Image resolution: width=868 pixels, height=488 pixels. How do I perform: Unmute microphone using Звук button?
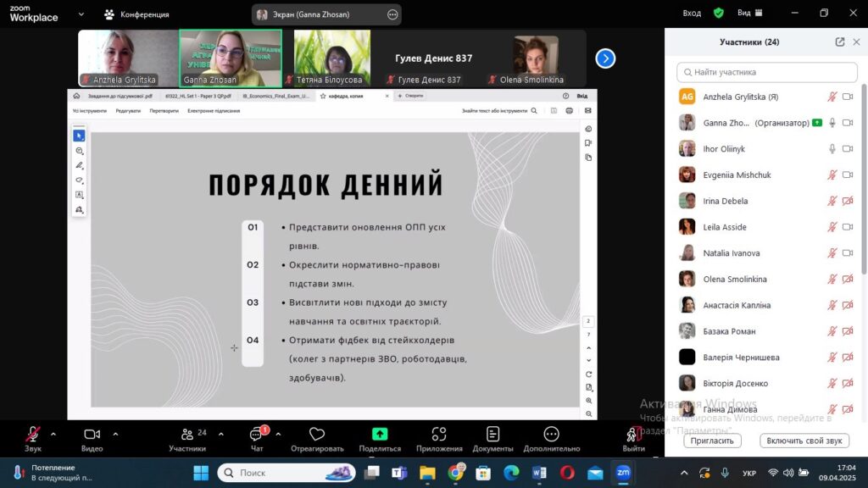[33, 435]
